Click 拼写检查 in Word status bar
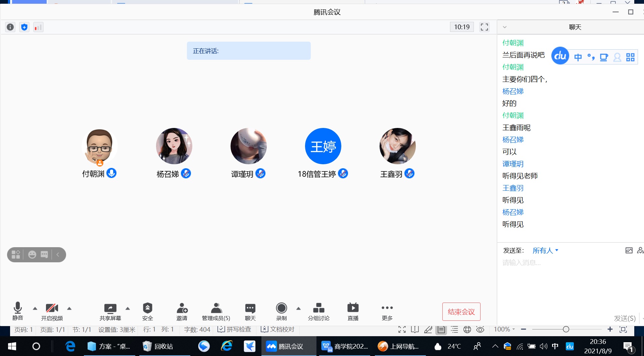The image size is (644, 356). click(234, 329)
